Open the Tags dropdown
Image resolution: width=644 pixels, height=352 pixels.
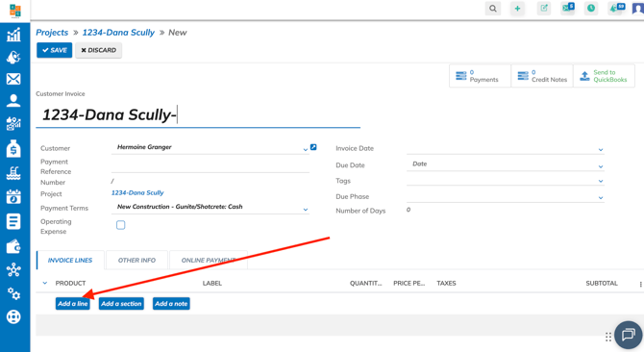coord(601,181)
